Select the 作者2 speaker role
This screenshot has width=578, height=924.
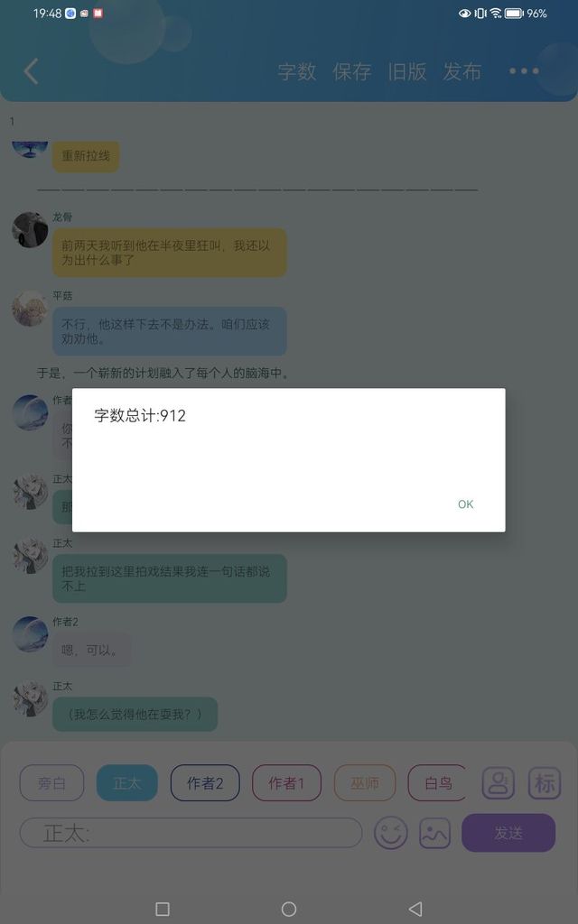coord(205,783)
